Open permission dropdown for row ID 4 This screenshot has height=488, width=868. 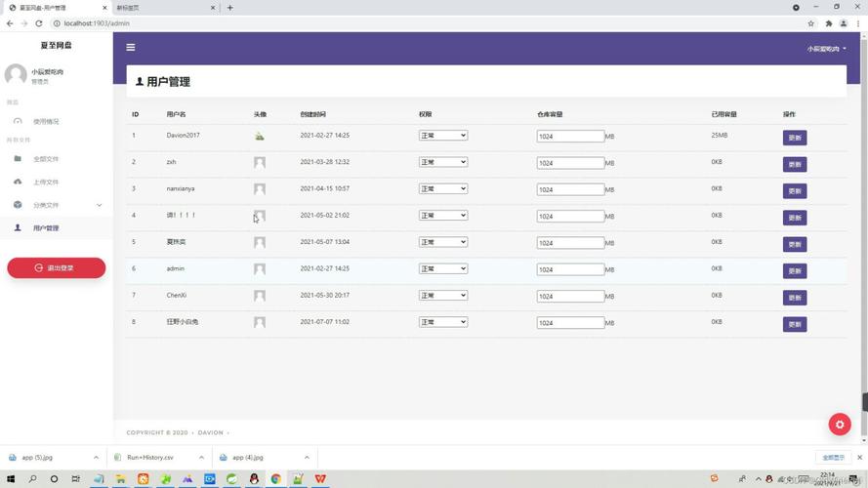pos(443,216)
